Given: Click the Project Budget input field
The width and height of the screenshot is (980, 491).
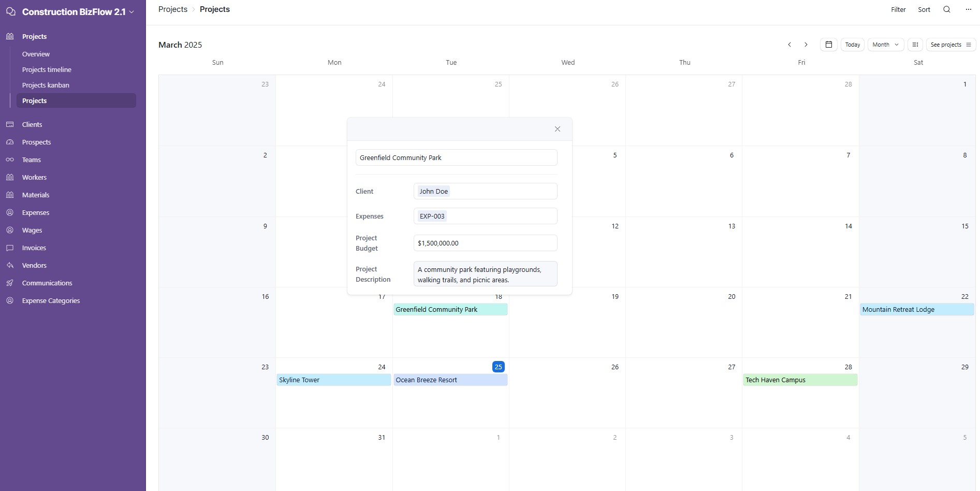Looking at the screenshot, I should [x=485, y=243].
